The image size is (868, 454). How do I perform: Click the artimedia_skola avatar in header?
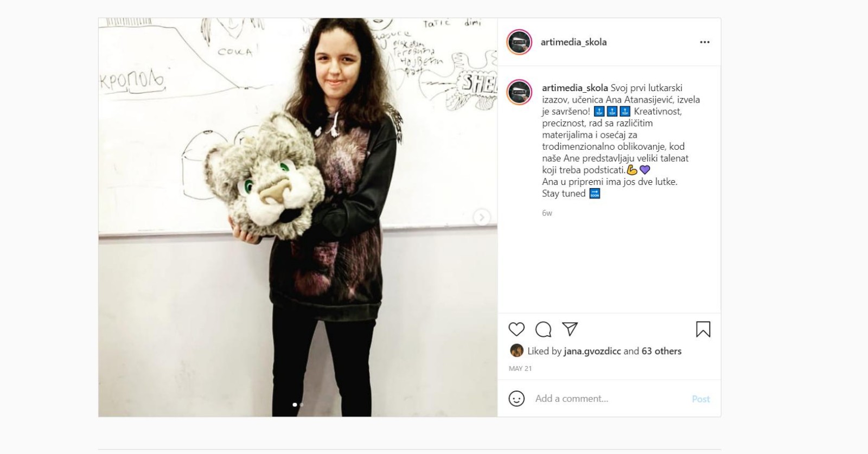click(x=519, y=42)
